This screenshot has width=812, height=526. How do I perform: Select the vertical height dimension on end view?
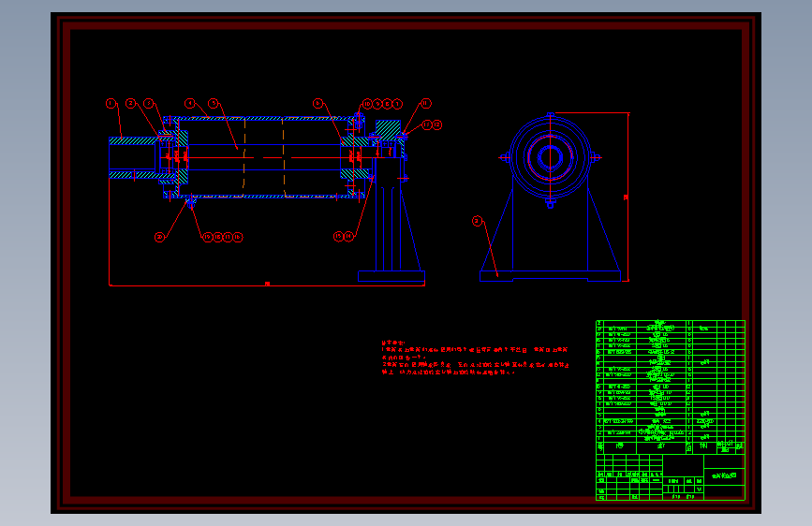click(x=627, y=197)
